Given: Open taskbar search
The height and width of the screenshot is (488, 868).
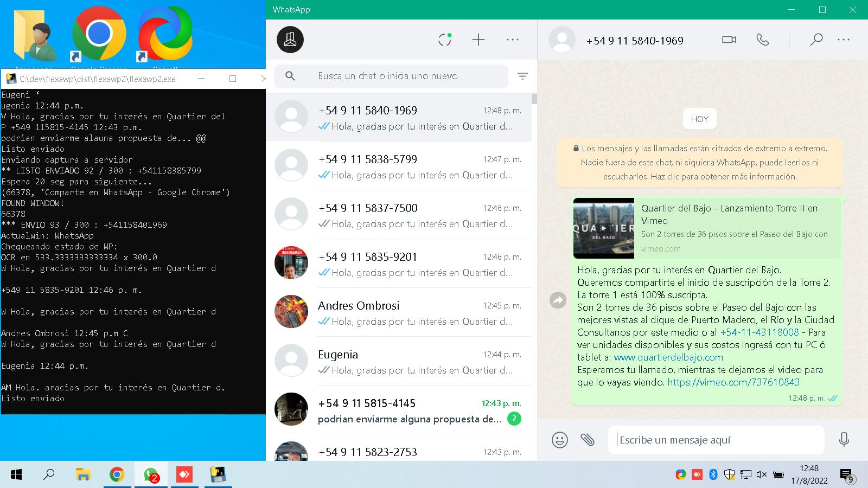Looking at the screenshot, I should point(49,475).
